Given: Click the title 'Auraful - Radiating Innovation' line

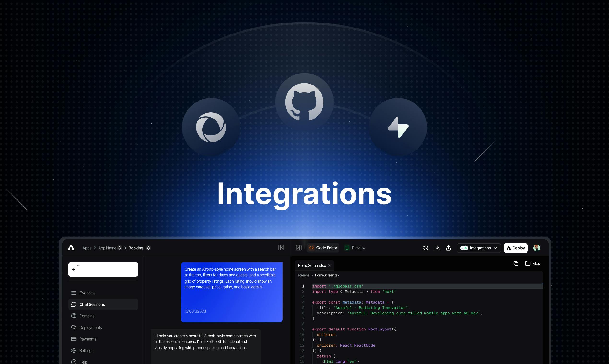Looking at the screenshot, I should pos(363,308).
